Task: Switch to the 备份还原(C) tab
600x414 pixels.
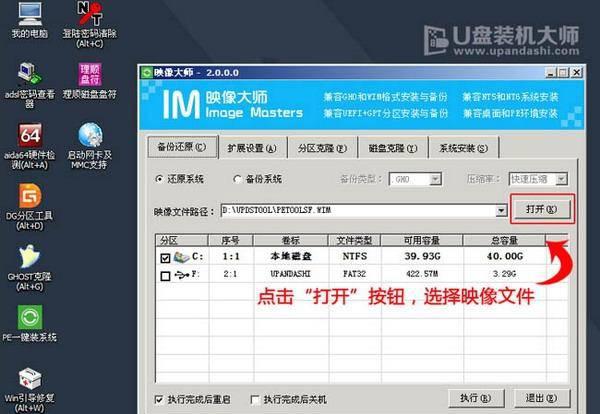Action: point(182,147)
